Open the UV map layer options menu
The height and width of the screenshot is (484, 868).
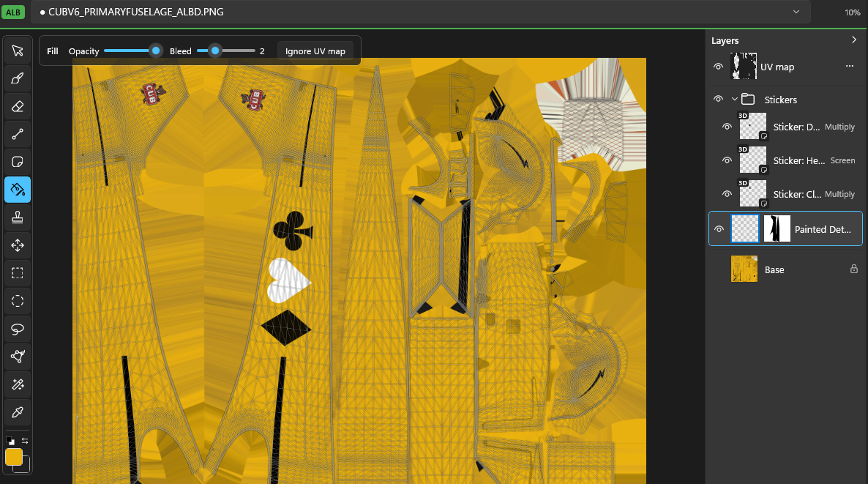tap(849, 66)
